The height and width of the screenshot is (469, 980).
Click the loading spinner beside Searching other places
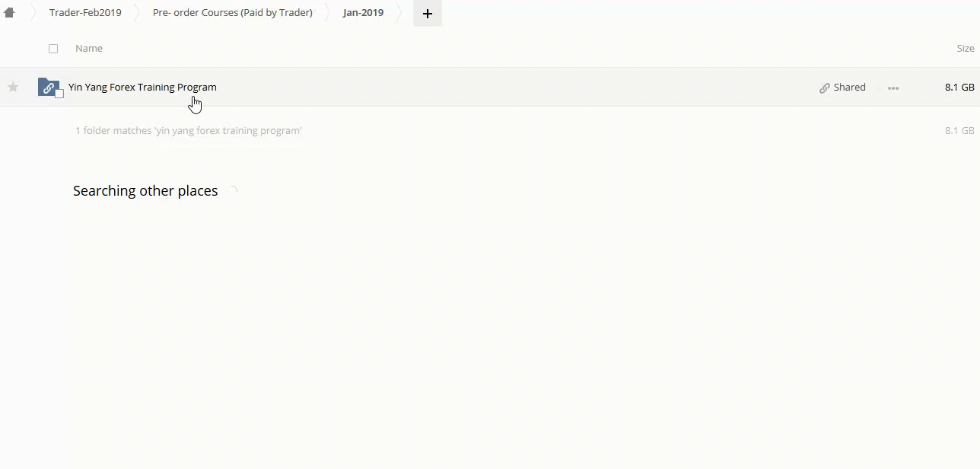[x=234, y=191]
